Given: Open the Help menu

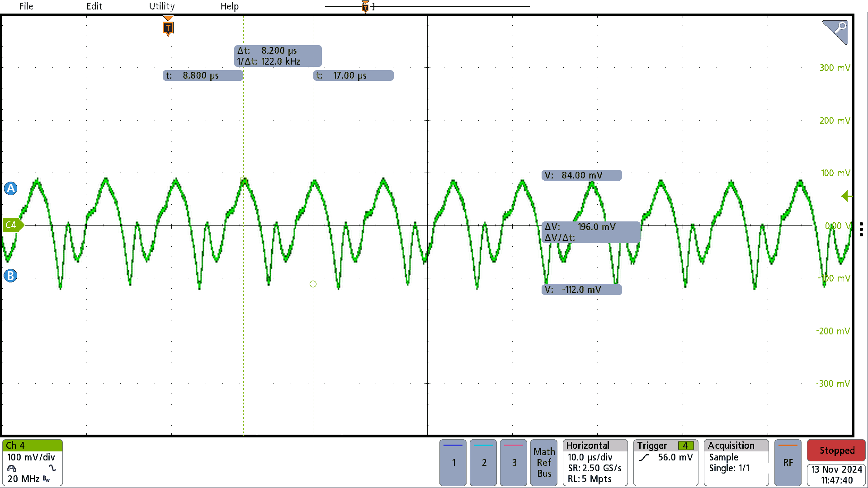Looking at the screenshot, I should 230,6.
